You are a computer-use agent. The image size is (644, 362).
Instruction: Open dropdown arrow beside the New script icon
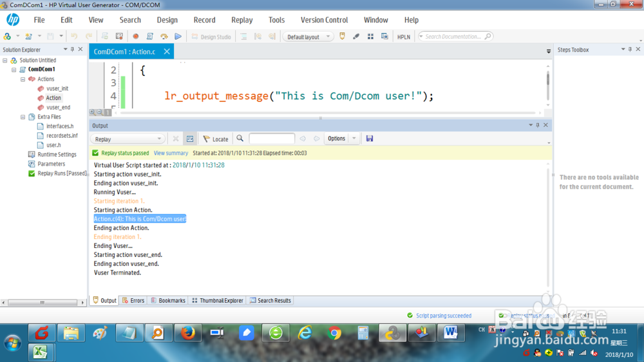(x=39, y=37)
